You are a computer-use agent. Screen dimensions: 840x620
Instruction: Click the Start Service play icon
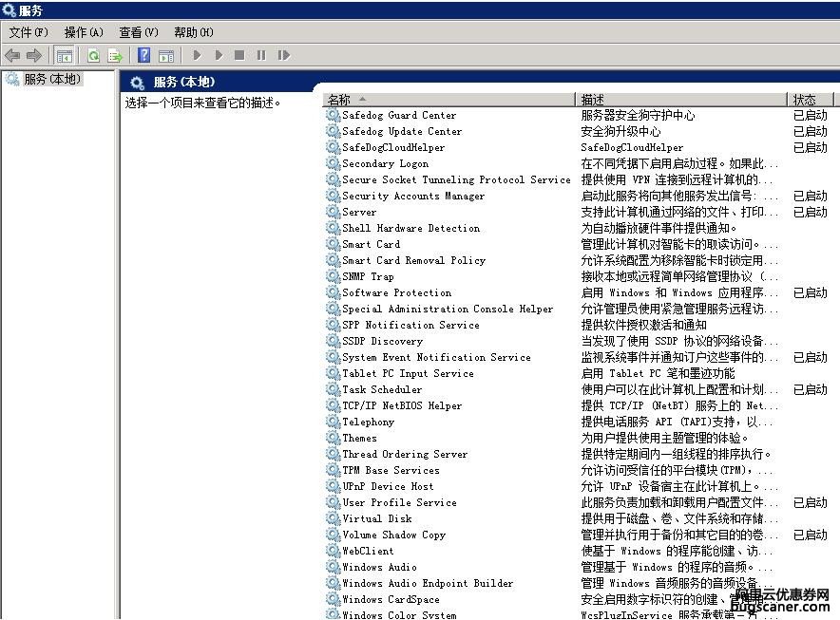click(x=197, y=55)
